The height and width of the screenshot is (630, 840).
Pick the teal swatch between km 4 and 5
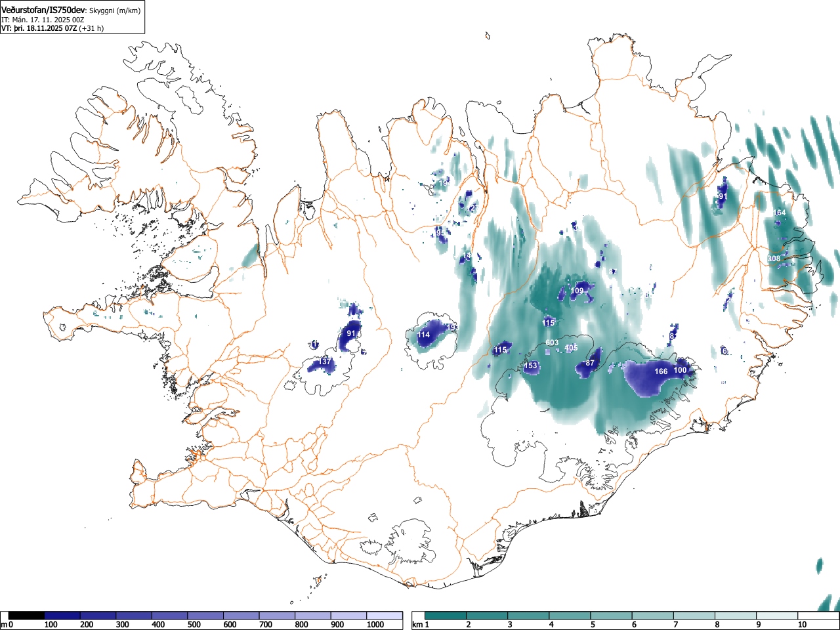(570, 616)
